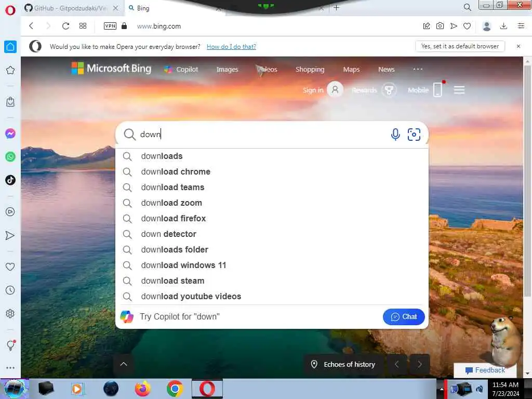The width and height of the screenshot is (532, 399).
Task: Select the 'download teams' suggestion
Action: click(272, 187)
